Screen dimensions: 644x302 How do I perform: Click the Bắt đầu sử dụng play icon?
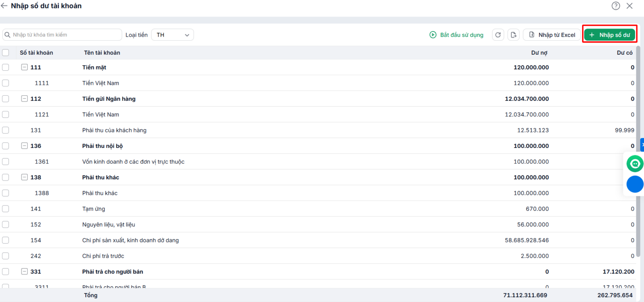tap(433, 35)
